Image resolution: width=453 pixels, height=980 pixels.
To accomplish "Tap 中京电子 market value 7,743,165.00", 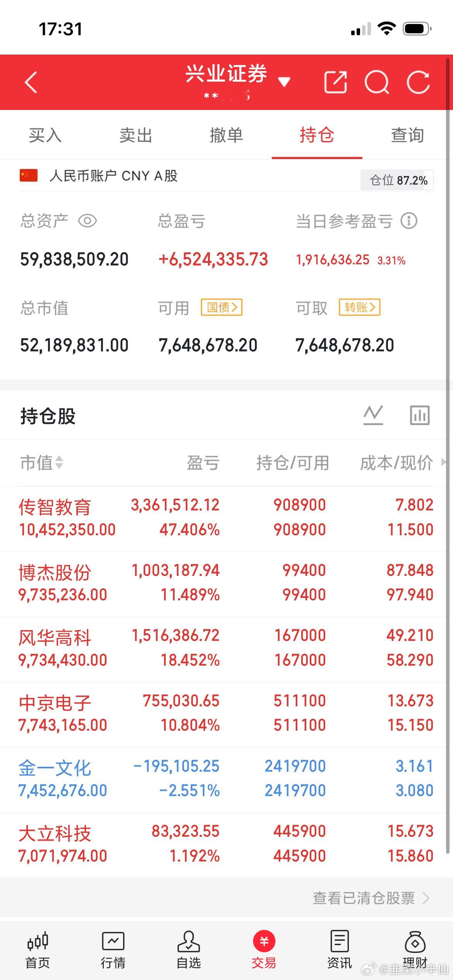I will coord(63,725).
